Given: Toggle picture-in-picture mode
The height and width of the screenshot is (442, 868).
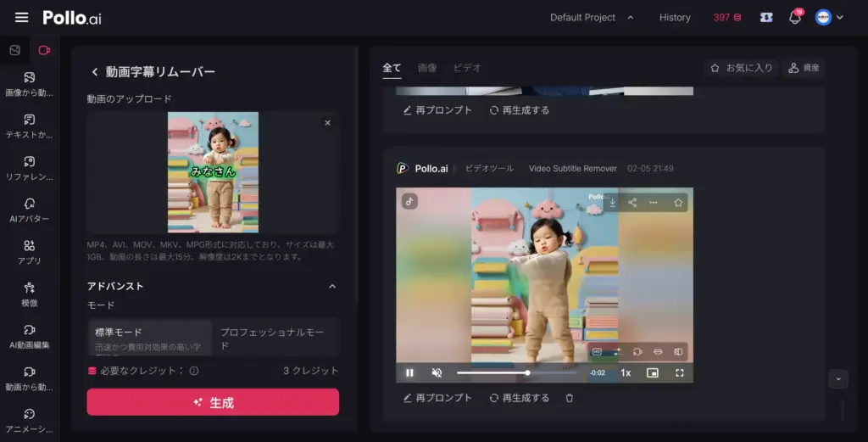Looking at the screenshot, I should pyautogui.click(x=653, y=372).
